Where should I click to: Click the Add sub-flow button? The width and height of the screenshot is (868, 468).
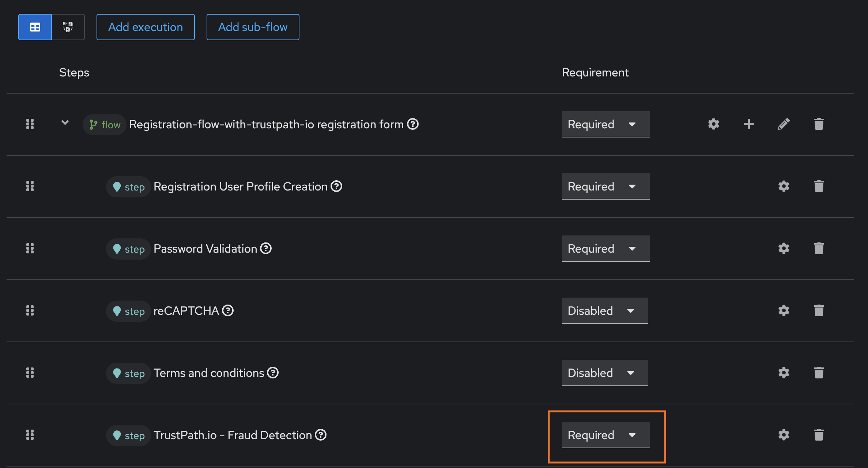[x=253, y=27]
